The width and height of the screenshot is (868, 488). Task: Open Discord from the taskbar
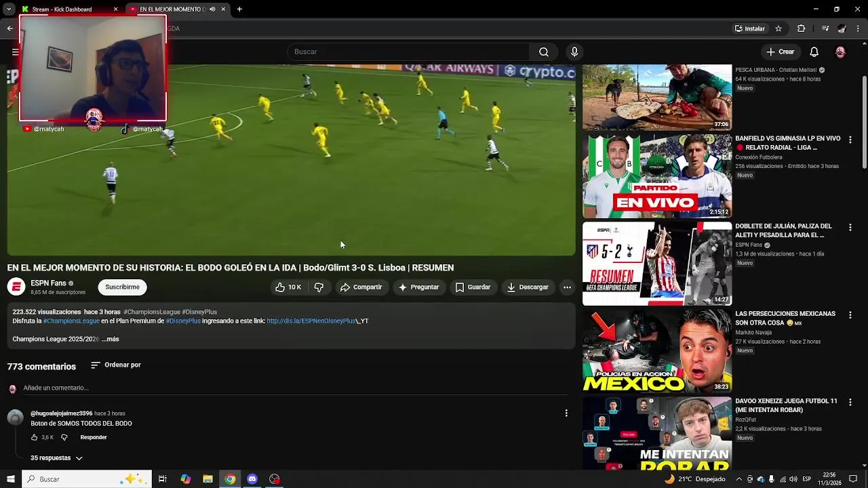(x=252, y=479)
